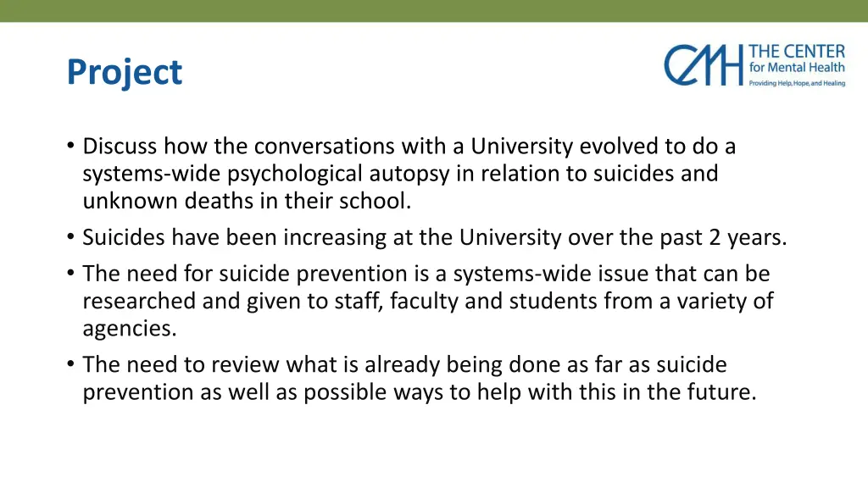Click the bullet marker before "The need to review"
The image size is (868, 488).
coord(70,364)
